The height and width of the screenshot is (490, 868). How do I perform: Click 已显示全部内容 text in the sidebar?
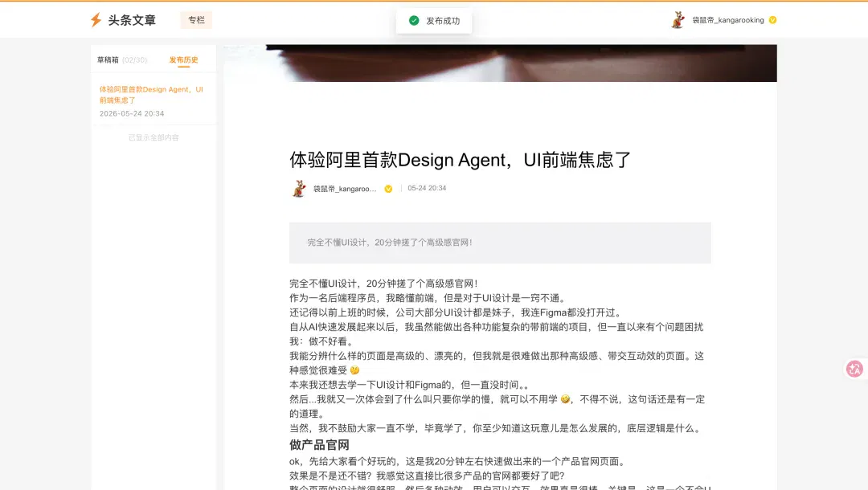coord(154,137)
